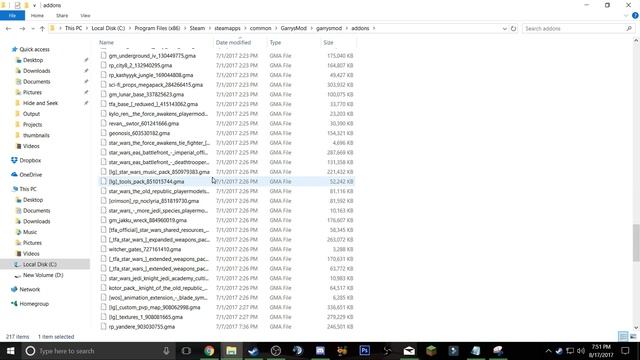Navigate to GarrysMod in address bar
The image size is (640, 360).
click(293, 28)
